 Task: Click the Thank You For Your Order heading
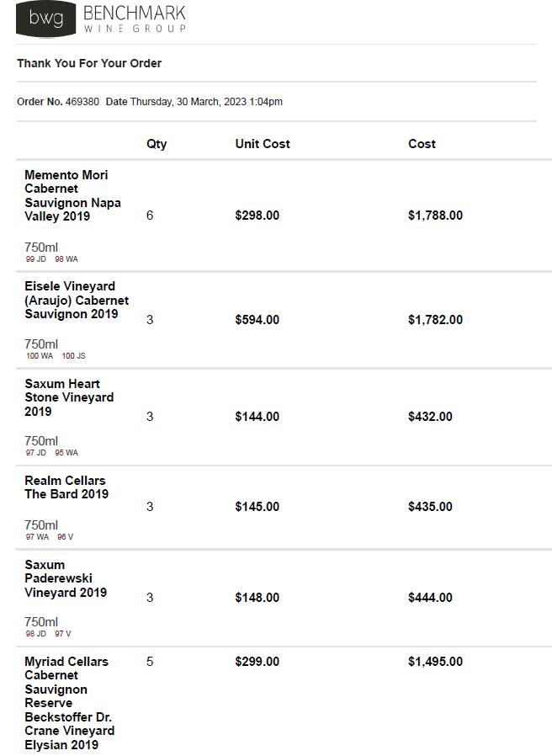click(89, 63)
